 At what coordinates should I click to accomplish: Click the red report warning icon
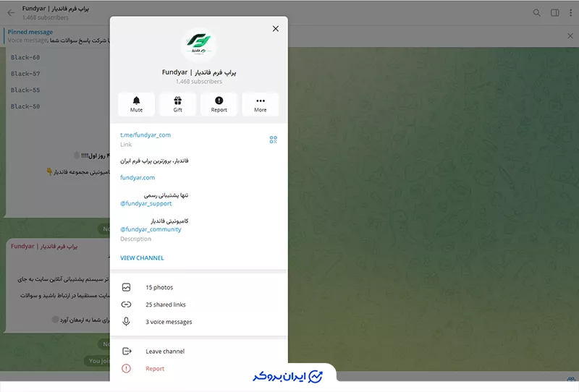point(126,368)
